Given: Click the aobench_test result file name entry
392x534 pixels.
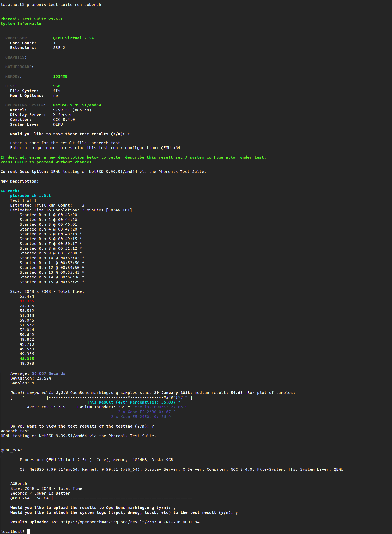Looking at the screenshot, I should tap(106, 143).
